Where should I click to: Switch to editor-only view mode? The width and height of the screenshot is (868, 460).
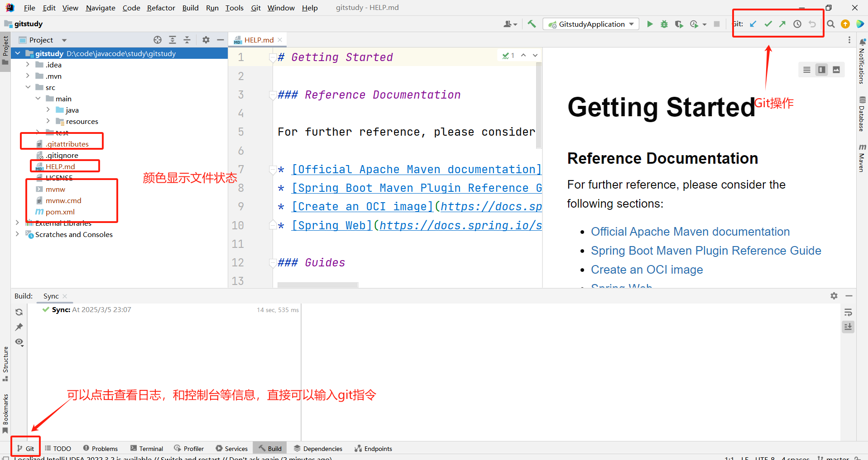807,70
